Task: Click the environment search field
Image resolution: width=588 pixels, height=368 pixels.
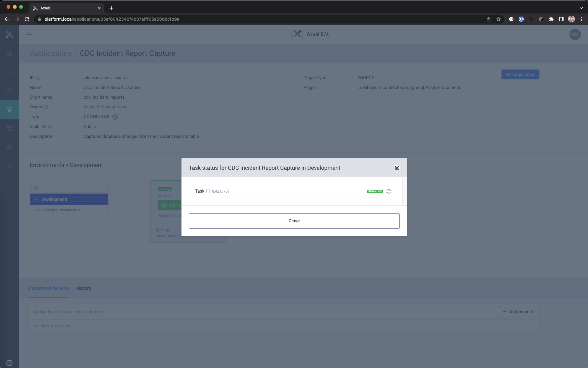Action: point(69,188)
